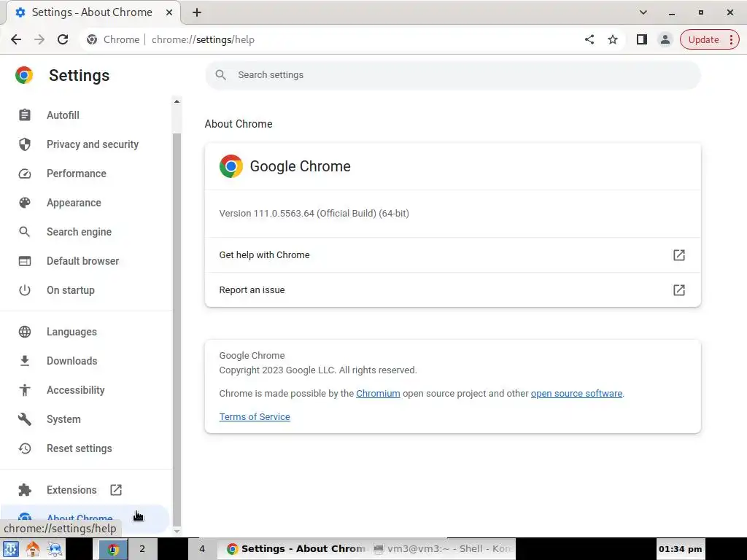The width and height of the screenshot is (747, 560).
Task: Open the profile avatar menu
Action: pyautogui.click(x=665, y=39)
